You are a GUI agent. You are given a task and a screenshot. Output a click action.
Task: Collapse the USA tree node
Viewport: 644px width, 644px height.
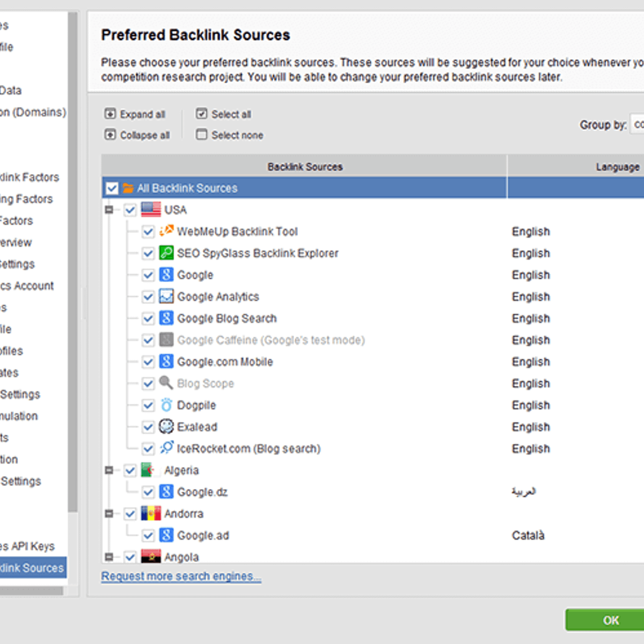click(x=109, y=209)
